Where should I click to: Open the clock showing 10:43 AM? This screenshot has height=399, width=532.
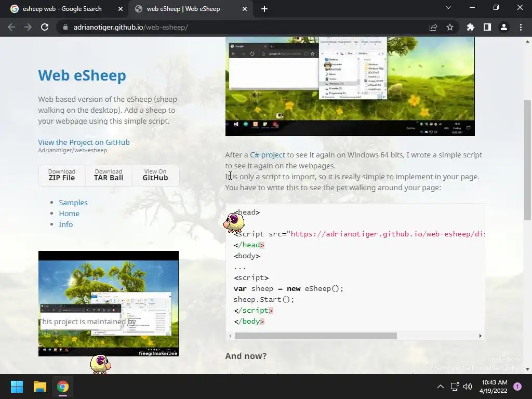(495, 387)
